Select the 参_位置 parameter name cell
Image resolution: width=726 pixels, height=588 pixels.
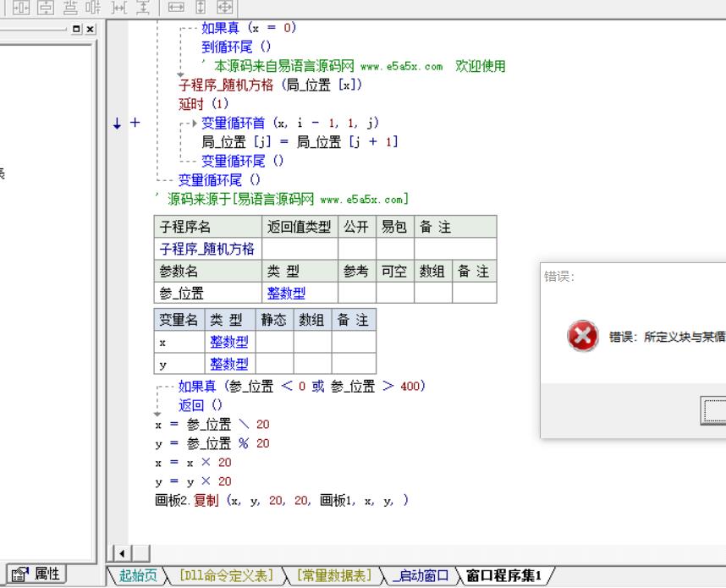point(208,293)
